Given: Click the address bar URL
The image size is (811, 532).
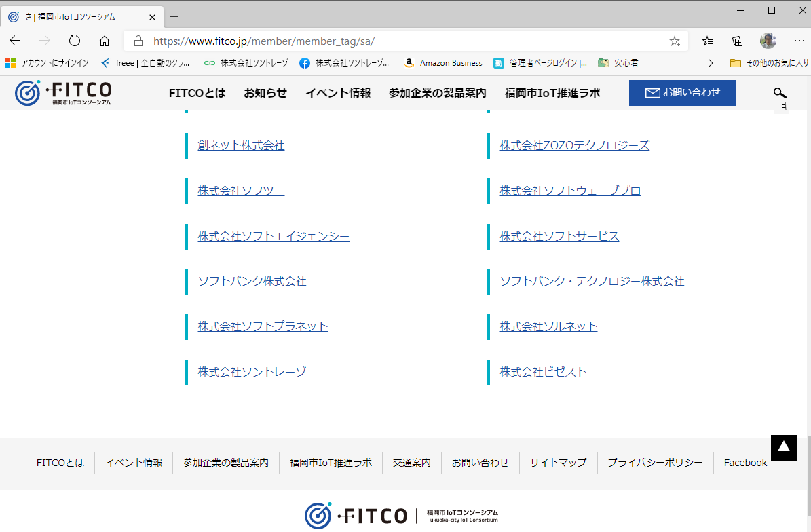Looking at the screenshot, I should (x=264, y=41).
